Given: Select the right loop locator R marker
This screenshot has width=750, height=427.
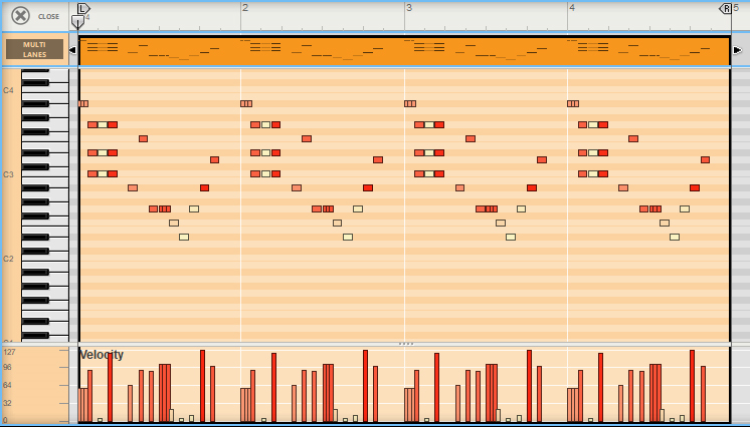Looking at the screenshot, I should 726,8.
